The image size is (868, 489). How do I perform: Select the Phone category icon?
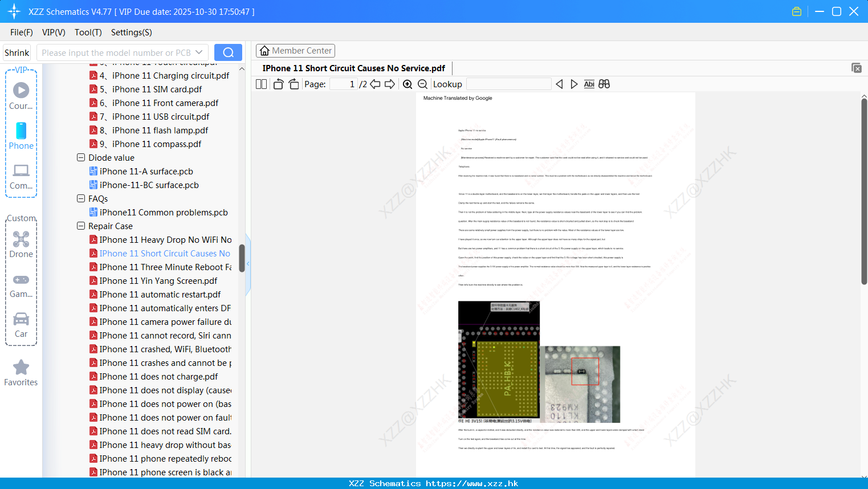pyautogui.click(x=21, y=131)
